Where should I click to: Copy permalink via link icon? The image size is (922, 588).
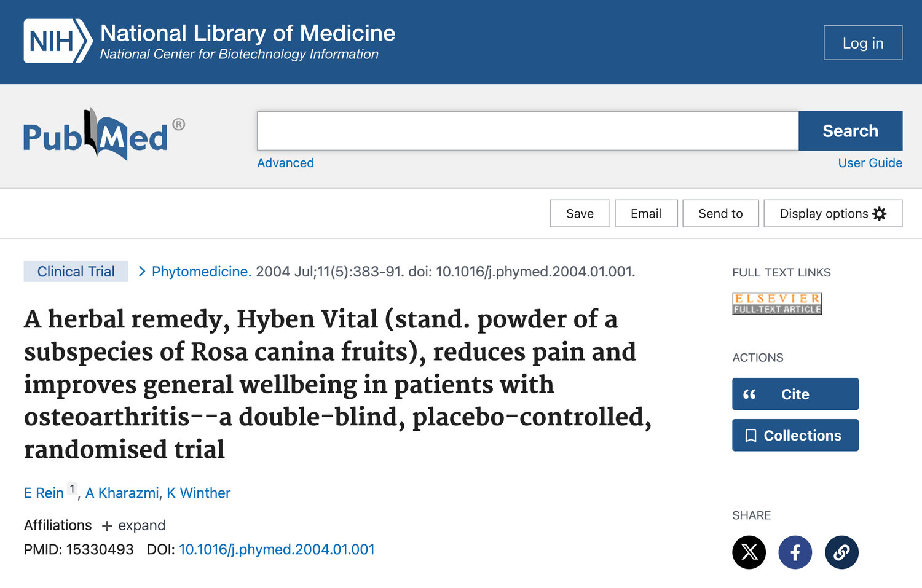(x=841, y=552)
